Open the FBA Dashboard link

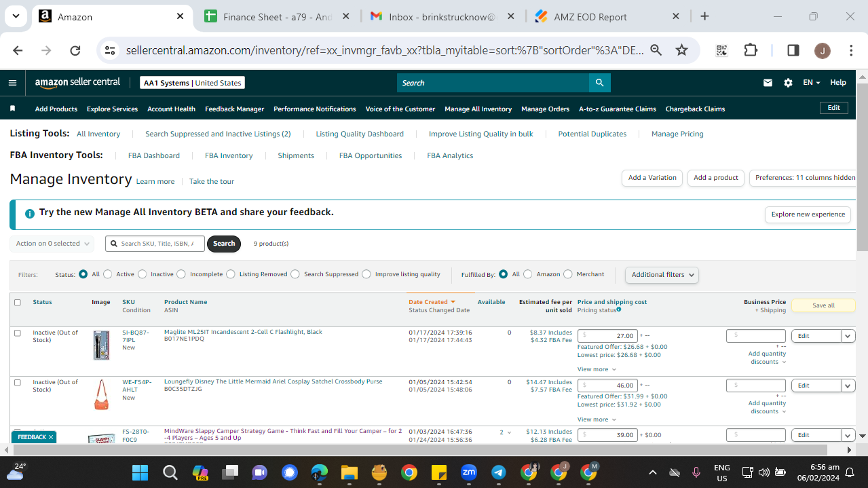[154, 155]
